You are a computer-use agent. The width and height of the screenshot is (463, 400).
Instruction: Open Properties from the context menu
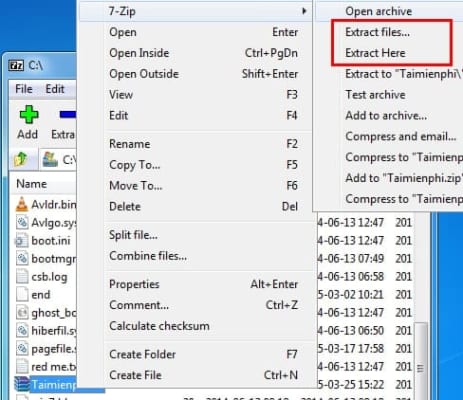(x=204, y=284)
